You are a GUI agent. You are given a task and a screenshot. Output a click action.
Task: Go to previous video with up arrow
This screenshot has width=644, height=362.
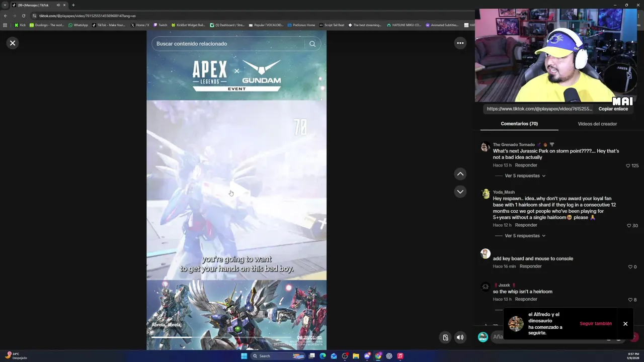(x=460, y=174)
